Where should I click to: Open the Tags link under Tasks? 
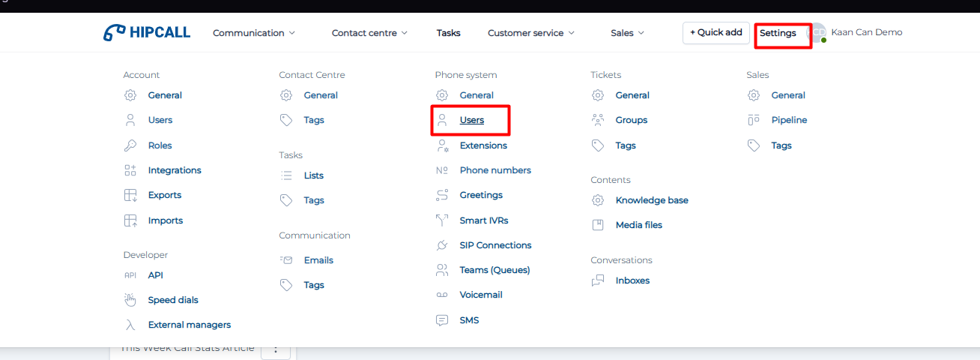point(314,200)
